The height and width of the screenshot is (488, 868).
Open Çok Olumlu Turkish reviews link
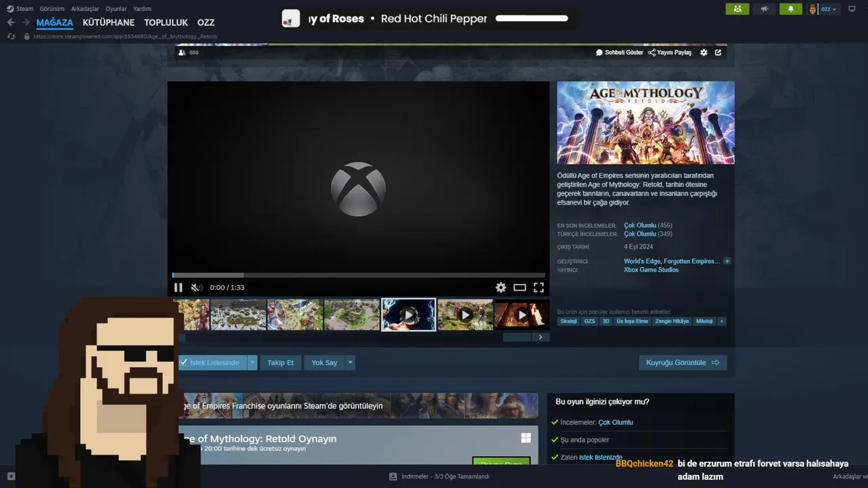(x=639, y=234)
